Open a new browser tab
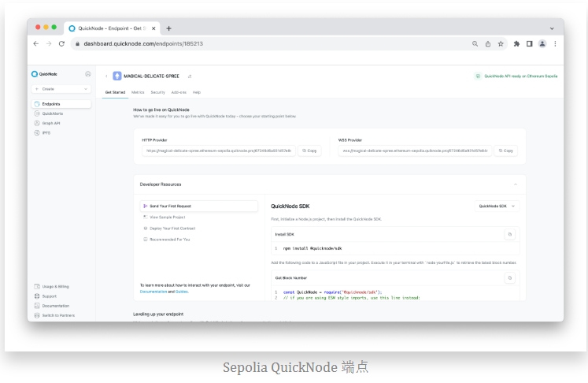This screenshot has width=588, height=383. (x=168, y=28)
